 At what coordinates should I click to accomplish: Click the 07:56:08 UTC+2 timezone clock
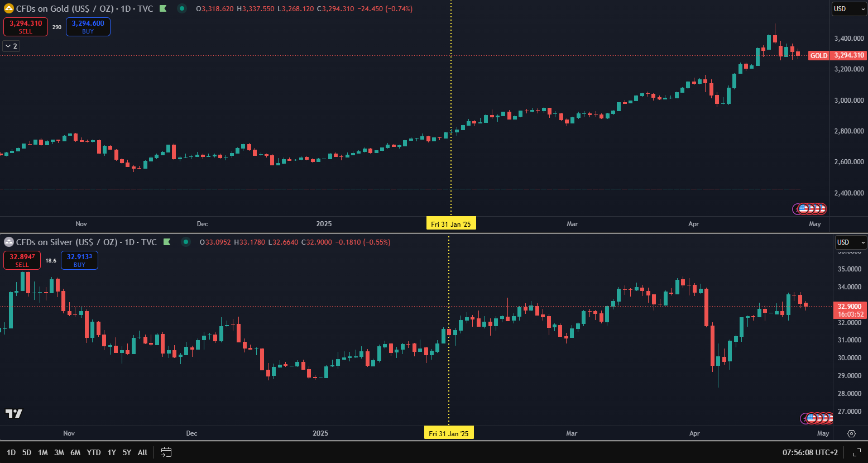click(x=810, y=452)
